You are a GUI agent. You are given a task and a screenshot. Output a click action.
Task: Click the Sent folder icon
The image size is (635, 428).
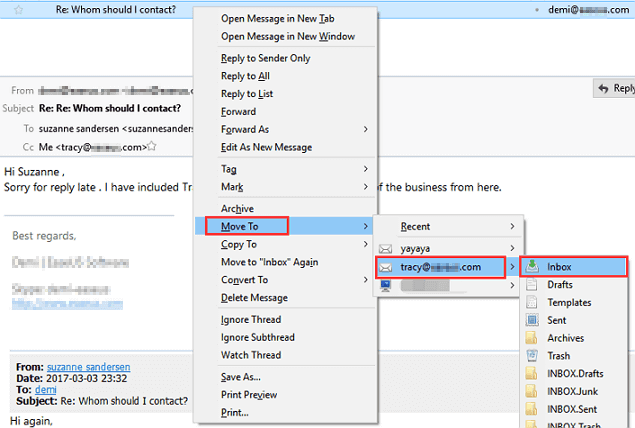(530, 321)
